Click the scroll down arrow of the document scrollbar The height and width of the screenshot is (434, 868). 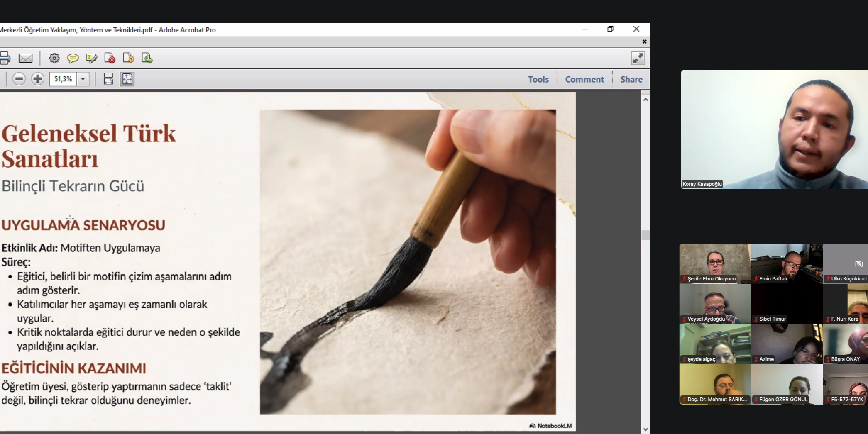point(645,429)
